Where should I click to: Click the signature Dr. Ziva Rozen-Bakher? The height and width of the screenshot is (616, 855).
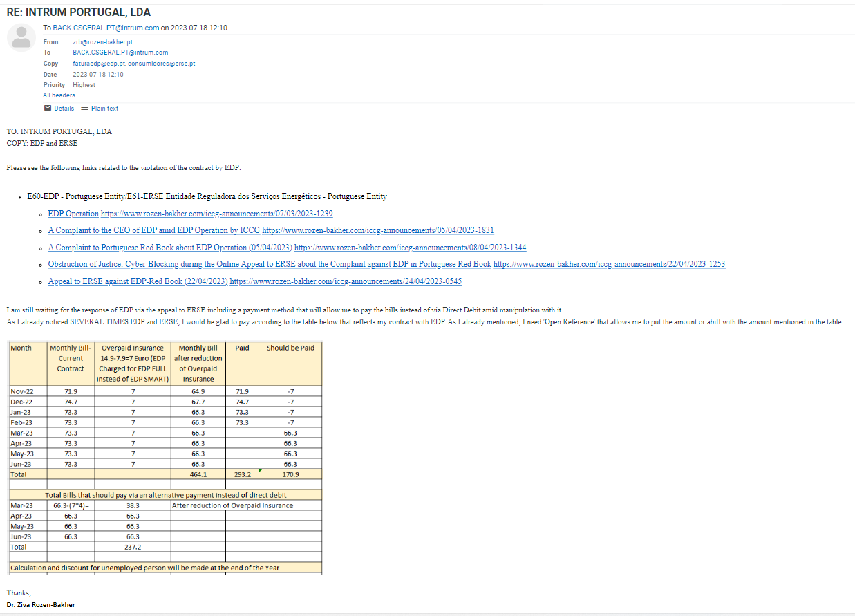(x=41, y=605)
